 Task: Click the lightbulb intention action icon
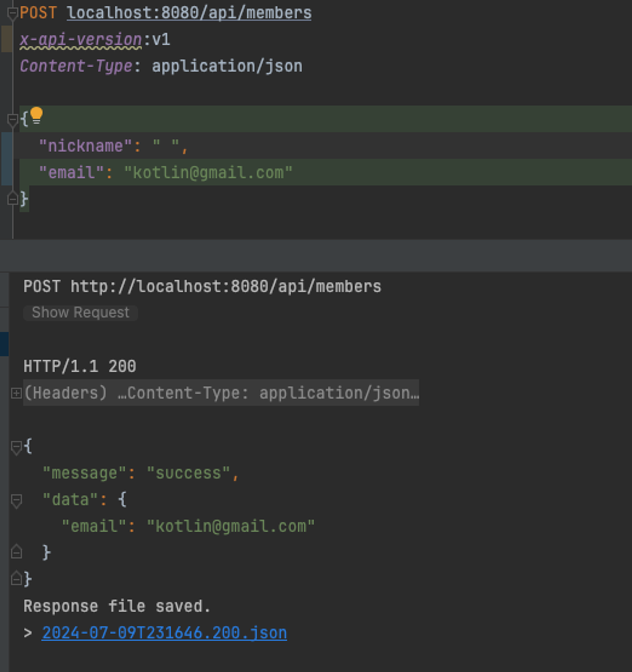tap(36, 115)
